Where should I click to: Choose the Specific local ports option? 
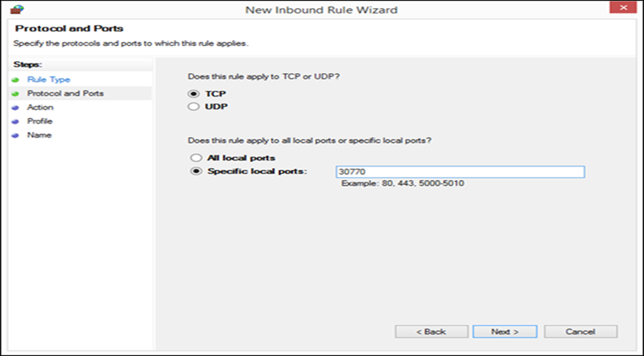pos(196,171)
